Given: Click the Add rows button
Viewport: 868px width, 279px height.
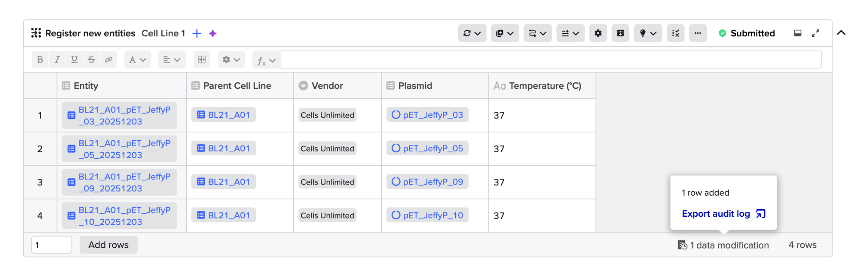Looking at the screenshot, I should (108, 245).
